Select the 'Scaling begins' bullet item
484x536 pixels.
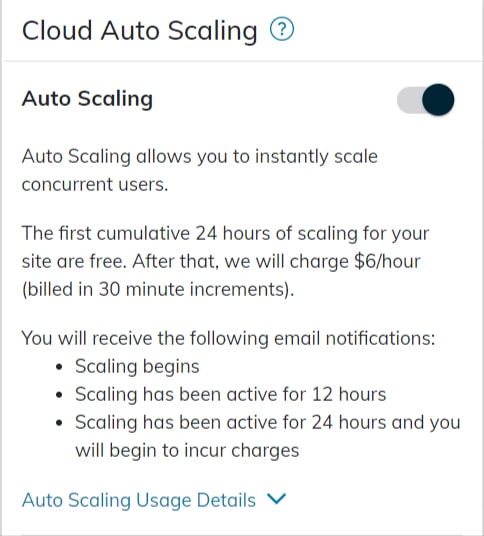pos(137,367)
